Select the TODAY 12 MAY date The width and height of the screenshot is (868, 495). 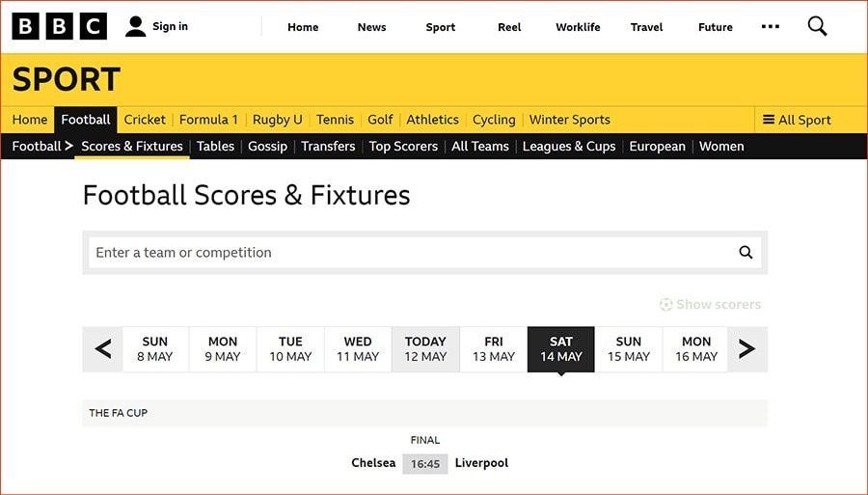pyautogui.click(x=425, y=349)
